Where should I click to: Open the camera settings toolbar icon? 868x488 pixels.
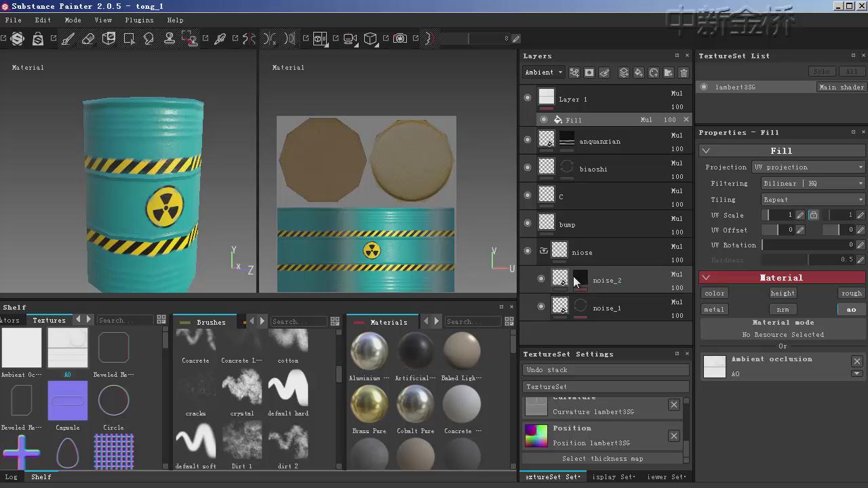(350, 39)
